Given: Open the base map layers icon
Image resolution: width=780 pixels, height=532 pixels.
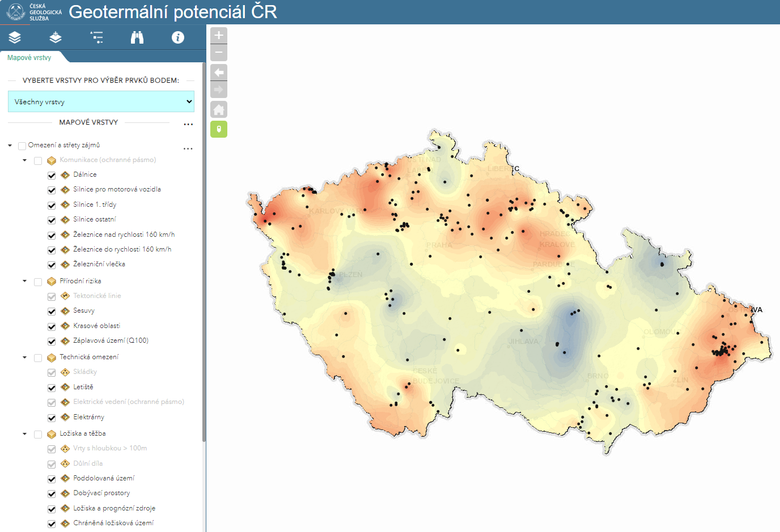Looking at the screenshot, I should coord(56,37).
